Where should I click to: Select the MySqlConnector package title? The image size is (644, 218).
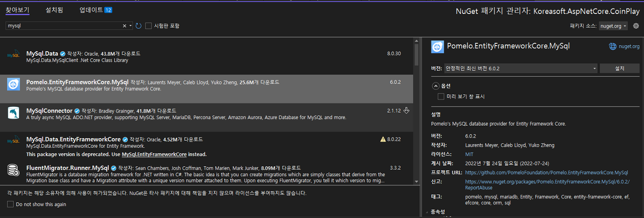click(x=49, y=111)
